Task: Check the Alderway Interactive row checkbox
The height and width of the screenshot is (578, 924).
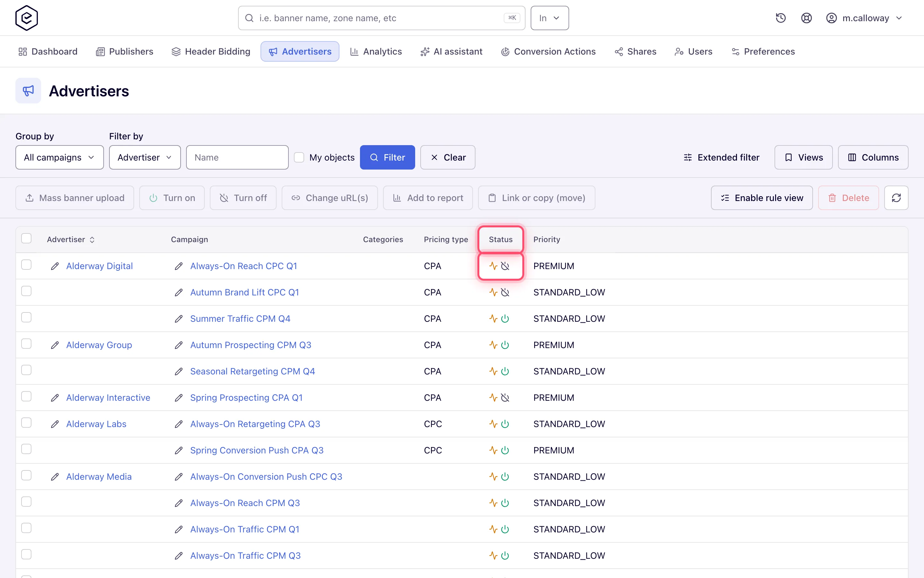Action: tap(26, 397)
